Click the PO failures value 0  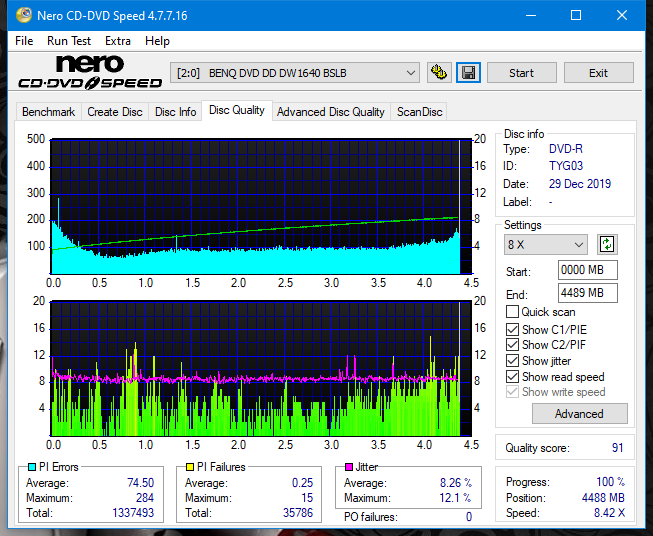click(469, 517)
